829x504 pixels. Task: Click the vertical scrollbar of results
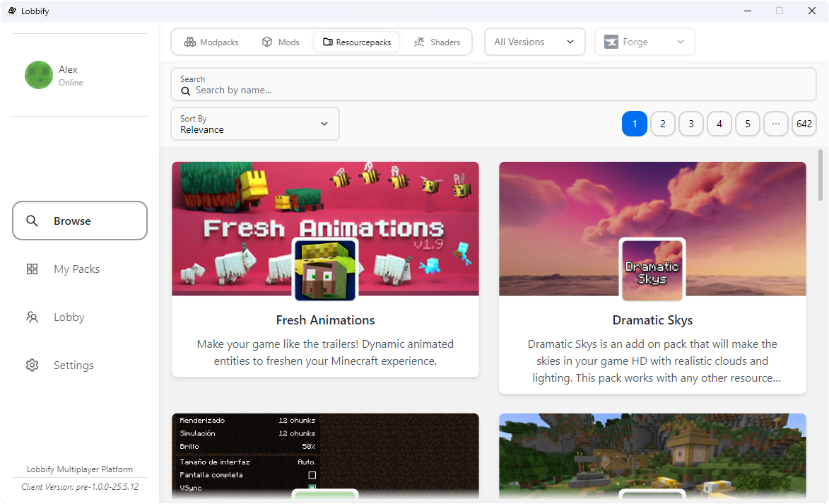[x=821, y=175]
